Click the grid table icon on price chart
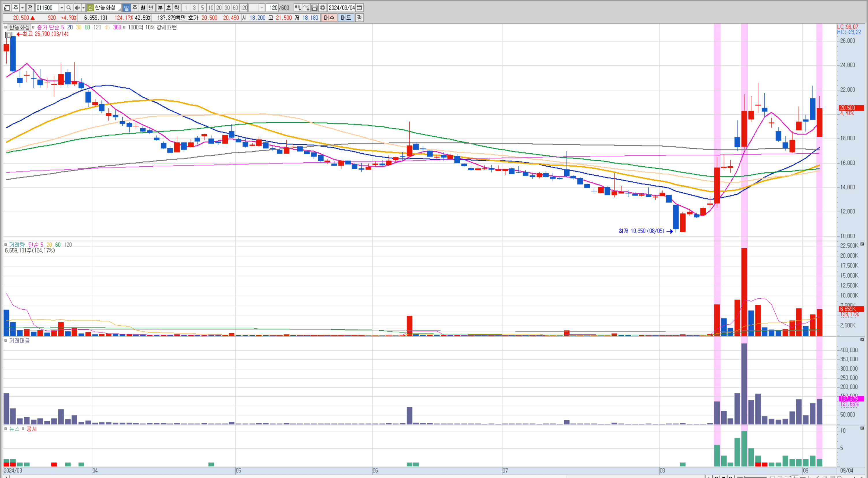The height and width of the screenshot is (478, 868). [8, 34]
